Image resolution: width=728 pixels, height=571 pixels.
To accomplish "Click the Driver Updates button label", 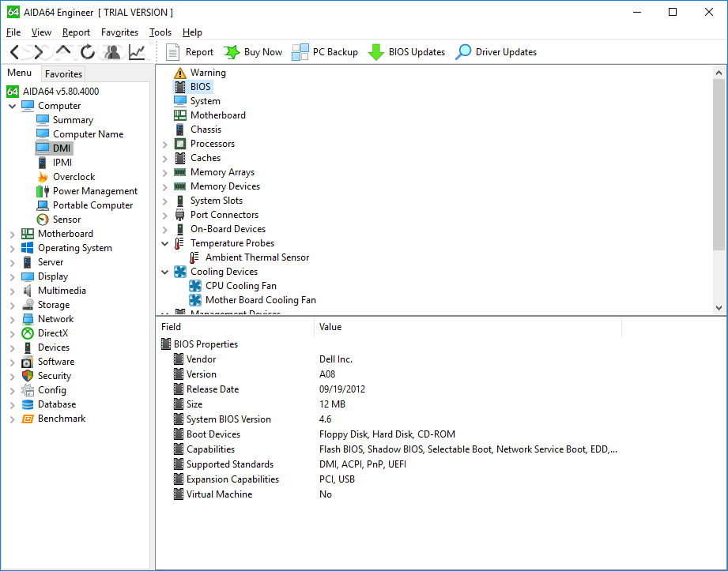I will (506, 52).
